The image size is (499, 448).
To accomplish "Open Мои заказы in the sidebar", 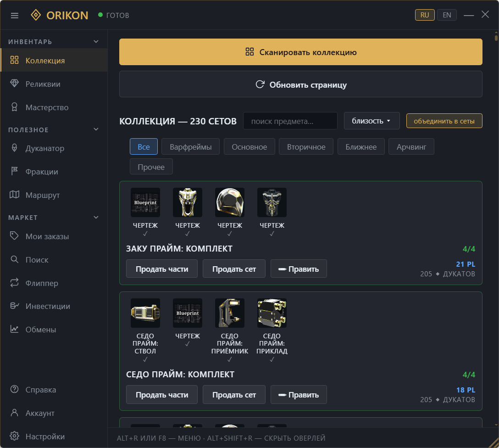I will (x=54, y=236).
